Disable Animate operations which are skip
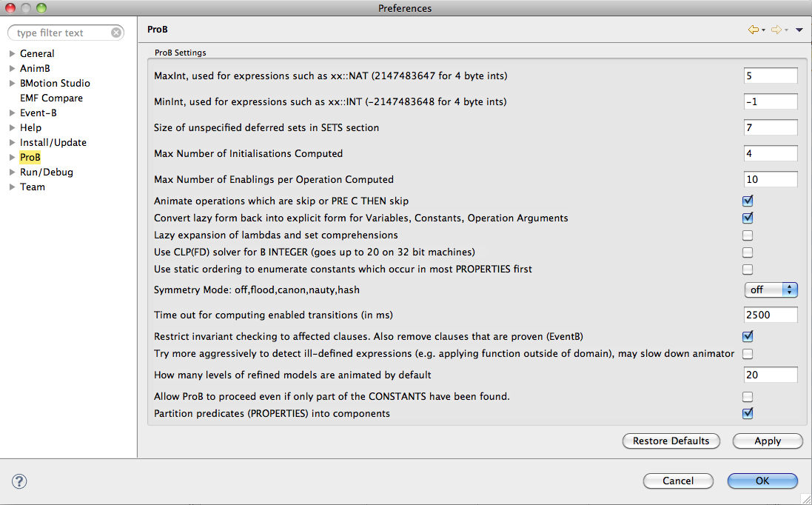The image size is (812, 505). [x=748, y=201]
